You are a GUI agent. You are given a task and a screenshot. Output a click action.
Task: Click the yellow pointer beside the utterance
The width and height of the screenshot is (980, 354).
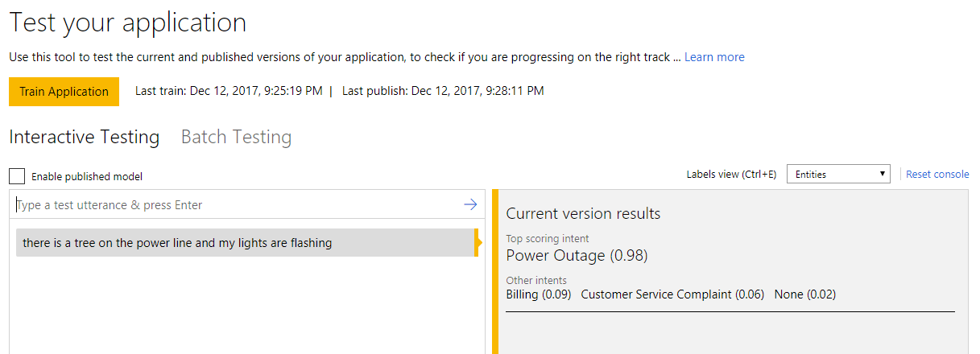tap(478, 243)
